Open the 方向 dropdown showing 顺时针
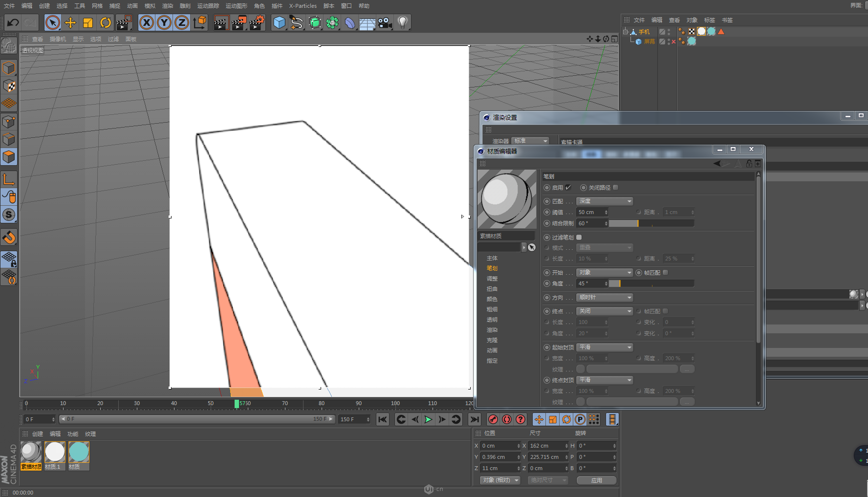The image size is (868, 497). (605, 298)
